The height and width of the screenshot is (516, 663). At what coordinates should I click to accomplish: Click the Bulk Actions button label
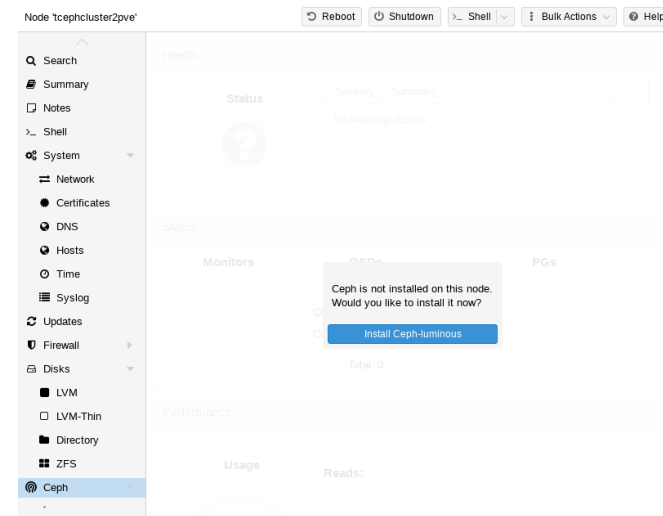(x=569, y=16)
